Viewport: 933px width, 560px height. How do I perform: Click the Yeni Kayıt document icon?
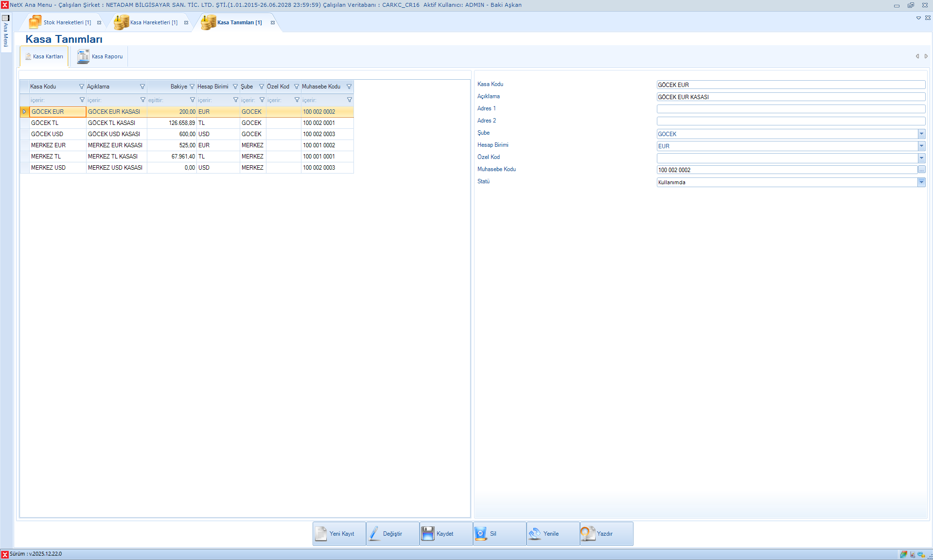321,533
